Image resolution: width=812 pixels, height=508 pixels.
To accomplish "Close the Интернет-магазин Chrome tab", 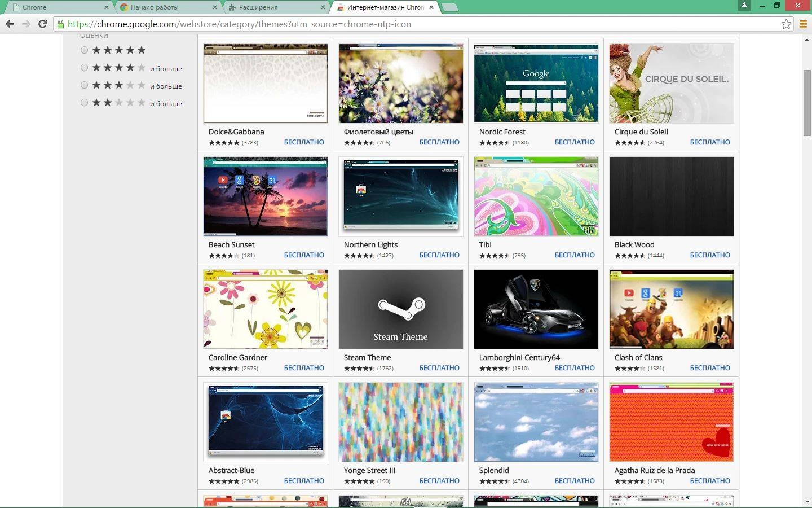I will tap(431, 7).
